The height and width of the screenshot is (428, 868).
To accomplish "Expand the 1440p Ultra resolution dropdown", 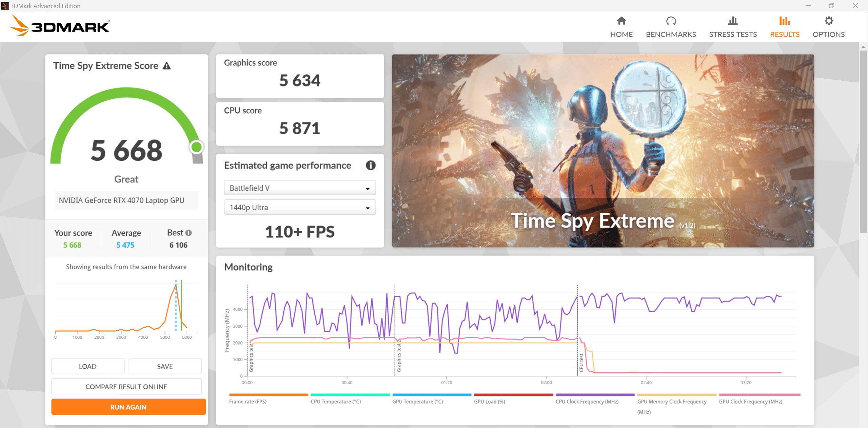I will (300, 208).
